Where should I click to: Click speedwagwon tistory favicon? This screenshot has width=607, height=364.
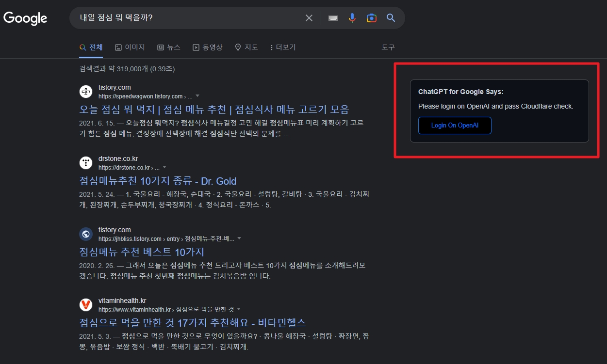tap(86, 92)
